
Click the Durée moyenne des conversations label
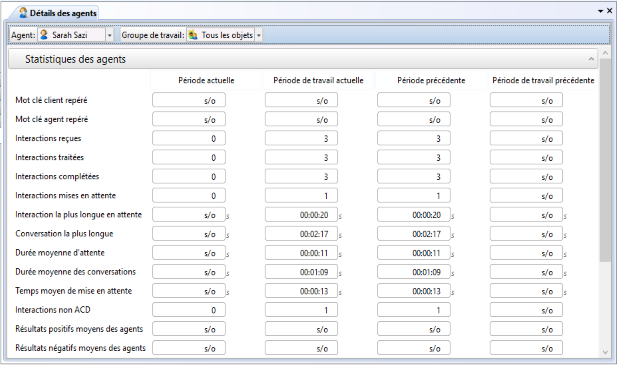pyautogui.click(x=75, y=272)
